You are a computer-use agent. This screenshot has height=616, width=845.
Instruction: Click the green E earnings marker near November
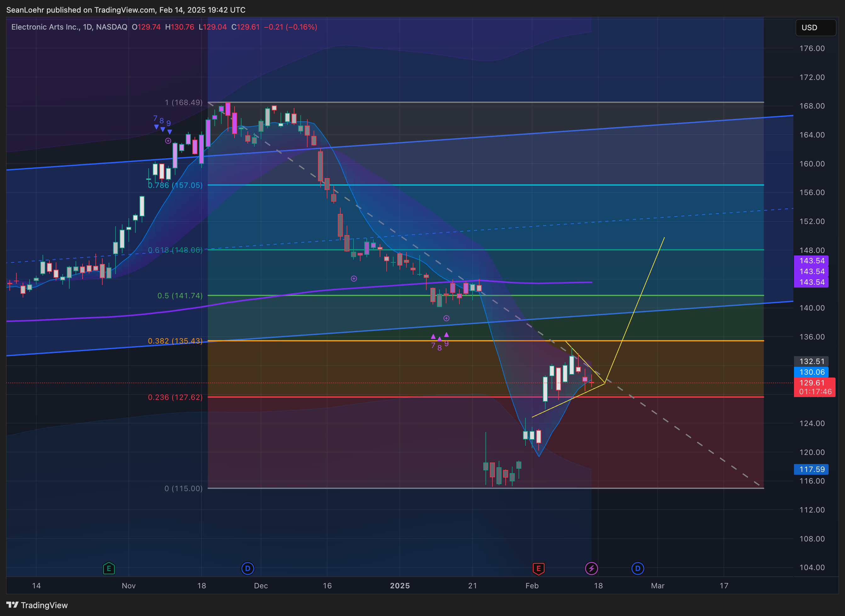click(109, 568)
